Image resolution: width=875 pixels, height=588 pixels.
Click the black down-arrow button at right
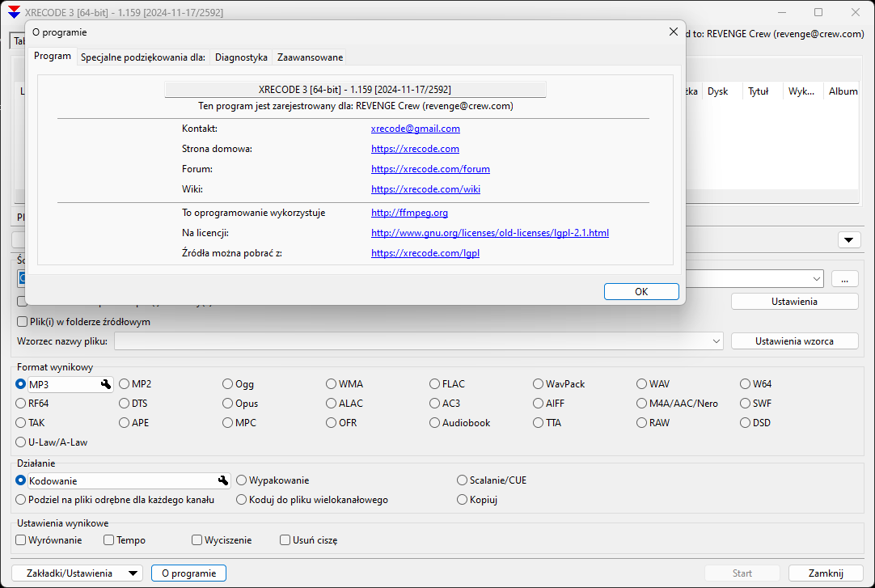click(x=849, y=240)
